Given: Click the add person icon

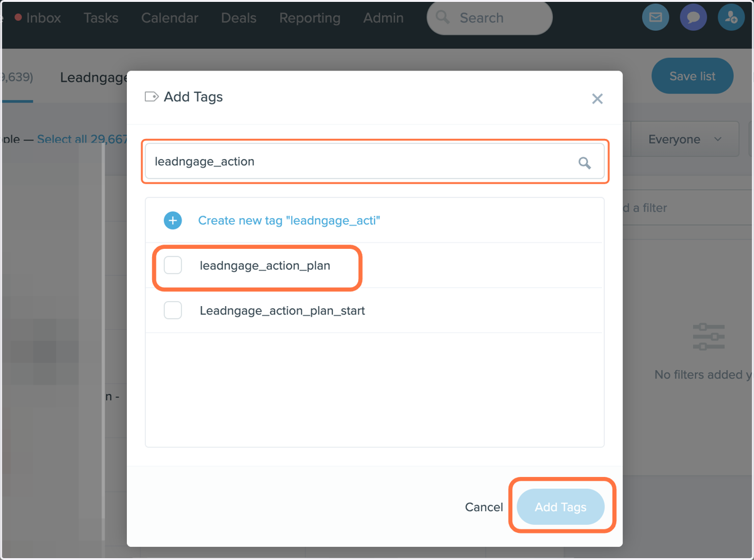Looking at the screenshot, I should [731, 18].
